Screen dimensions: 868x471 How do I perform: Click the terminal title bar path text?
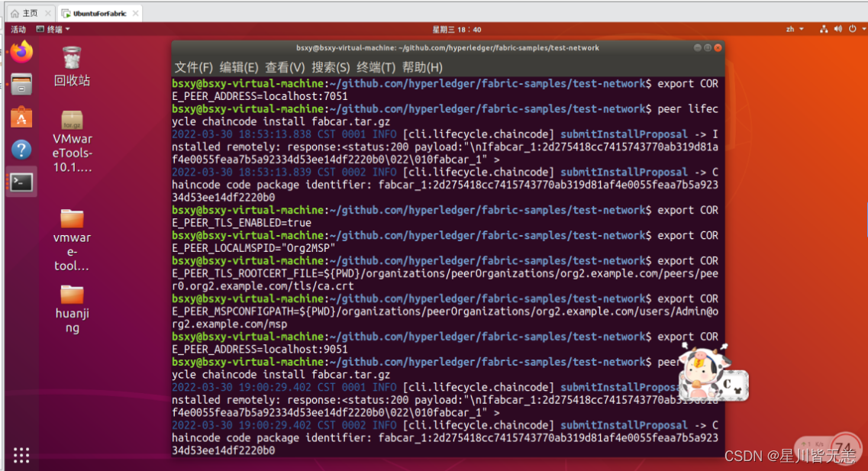(447, 47)
